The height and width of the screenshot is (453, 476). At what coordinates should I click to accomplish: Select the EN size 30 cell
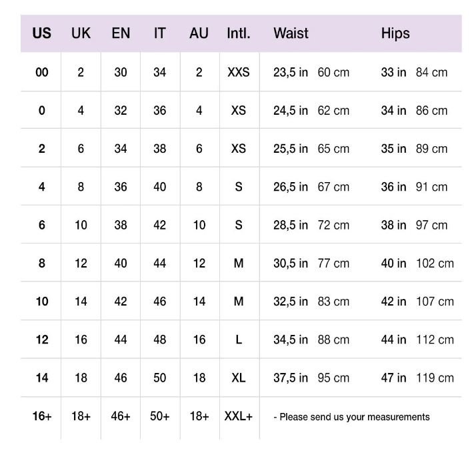[121, 72]
